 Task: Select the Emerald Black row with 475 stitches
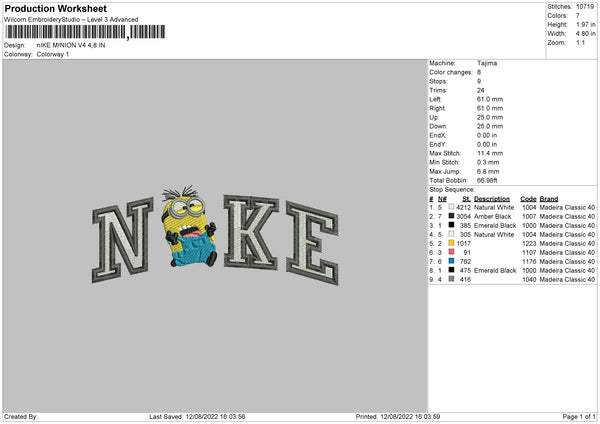512,270
